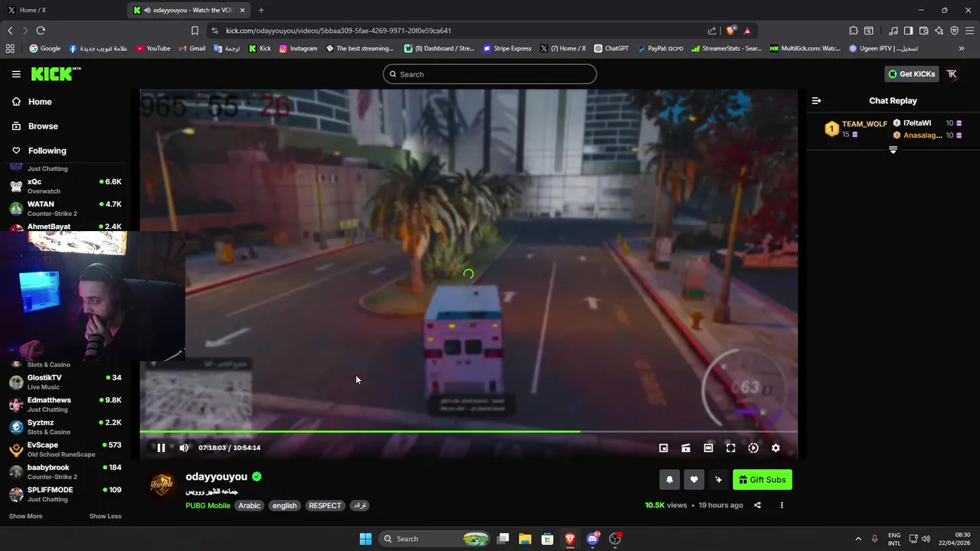Open odayyouyou channel avatar
This screenshot has height=551, width=980.
[162, 485]
